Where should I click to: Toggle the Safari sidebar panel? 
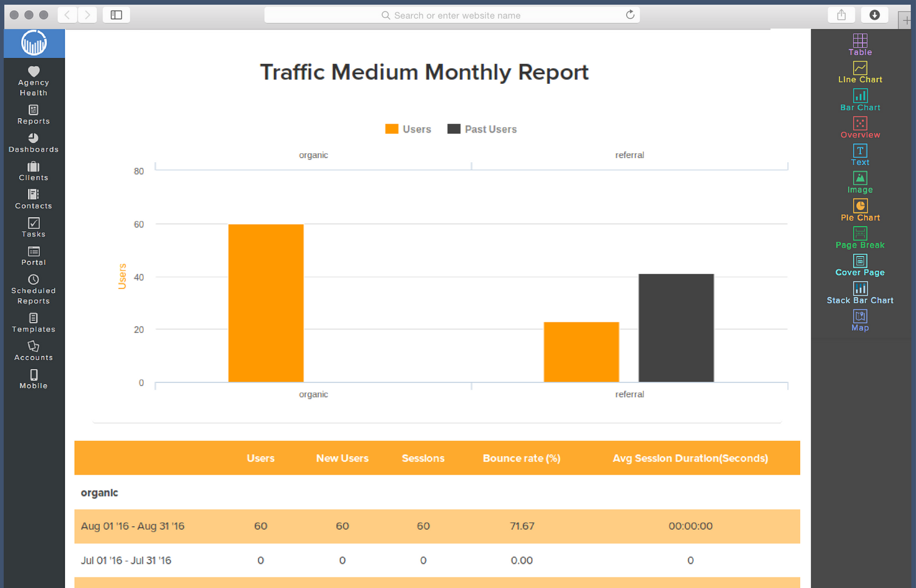116,15
